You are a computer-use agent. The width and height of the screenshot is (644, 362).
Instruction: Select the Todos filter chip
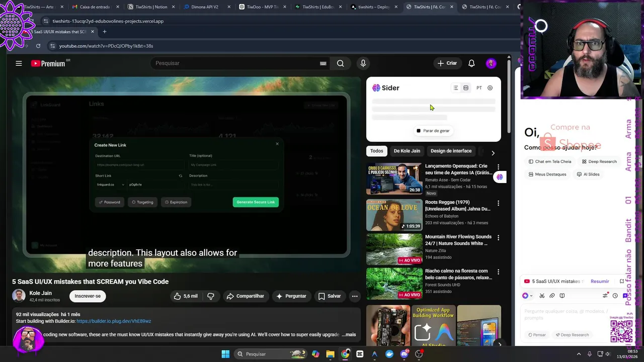(x=377, y=151)
